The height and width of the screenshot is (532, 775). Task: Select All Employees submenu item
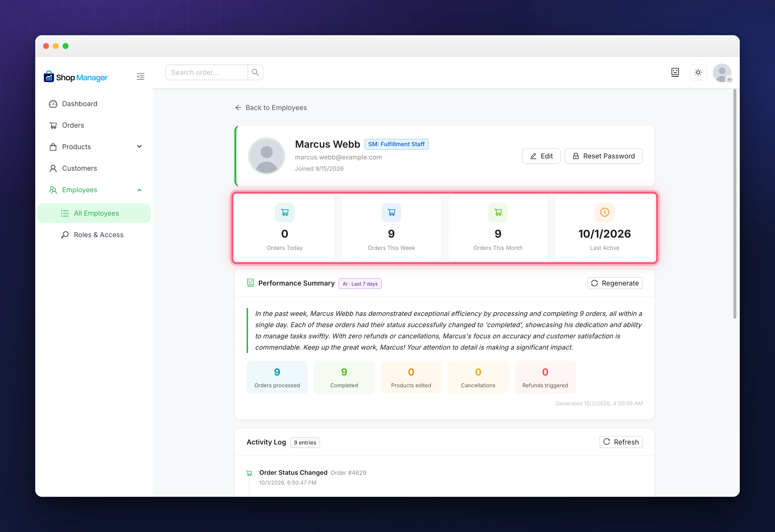point(94,213)
